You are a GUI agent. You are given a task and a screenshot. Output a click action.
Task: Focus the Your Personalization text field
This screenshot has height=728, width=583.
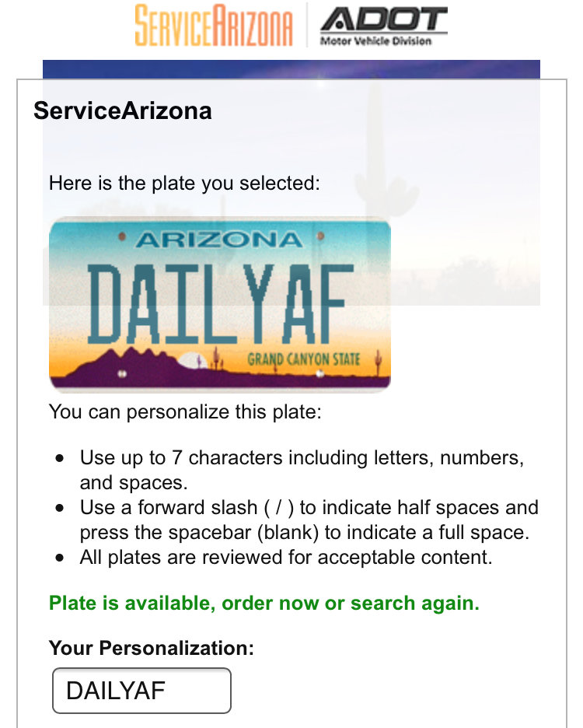point(141,691)
